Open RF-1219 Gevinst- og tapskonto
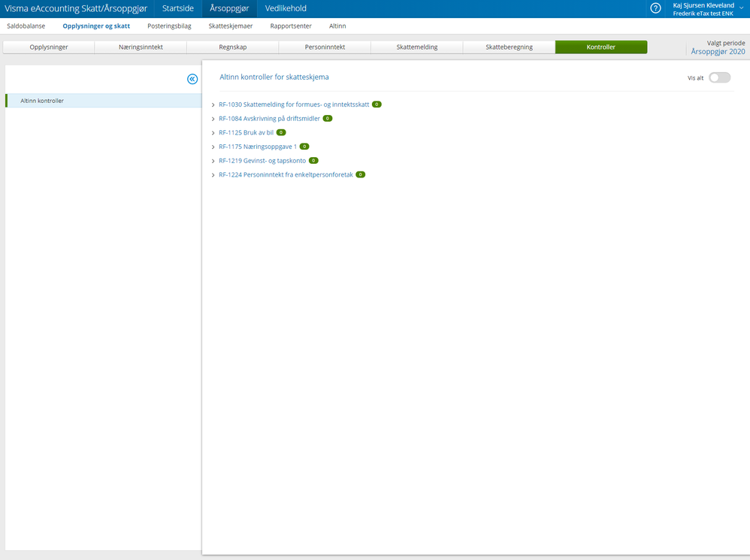Screen dimensions: 750x560 (x=262, y=161)
